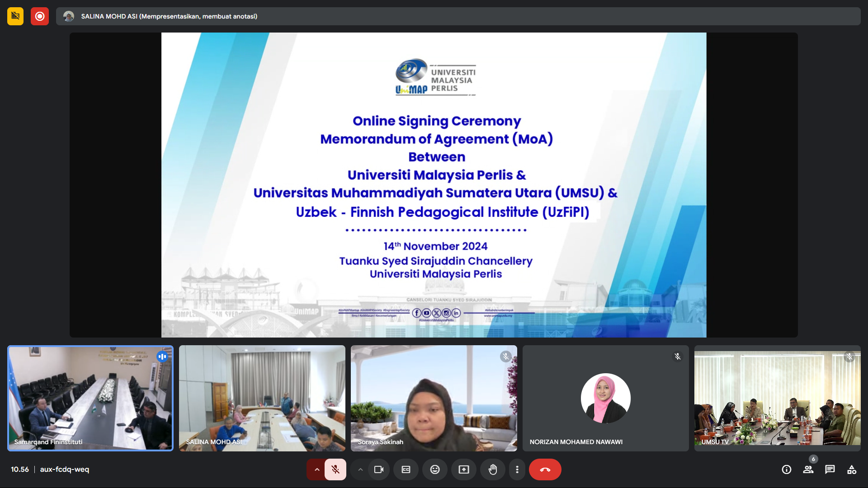This screenshot has height=488, width=868.
Task: Click the speaking indicator on Samarqand tile
Action: [162, 357]
